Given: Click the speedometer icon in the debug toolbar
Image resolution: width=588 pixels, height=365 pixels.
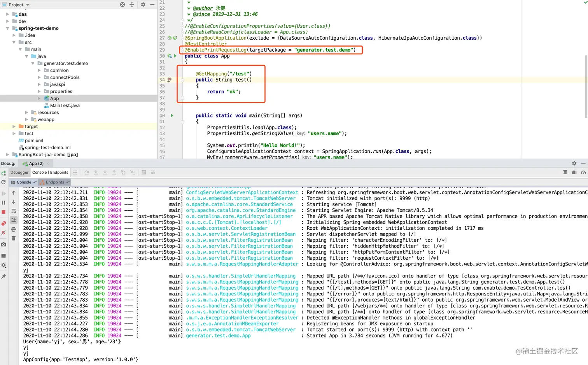Looking at the screenshot, I should click(583, 173).
